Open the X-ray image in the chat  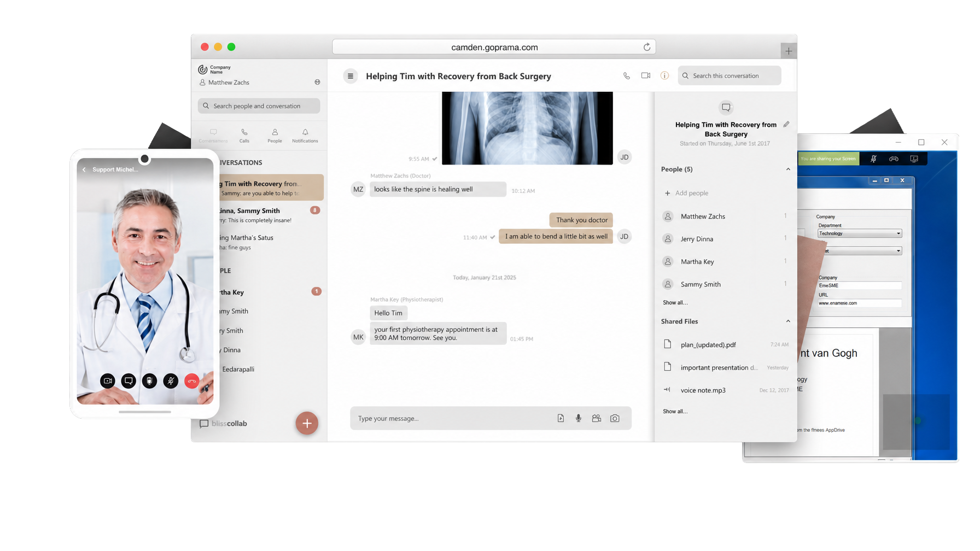click(527, 128)
